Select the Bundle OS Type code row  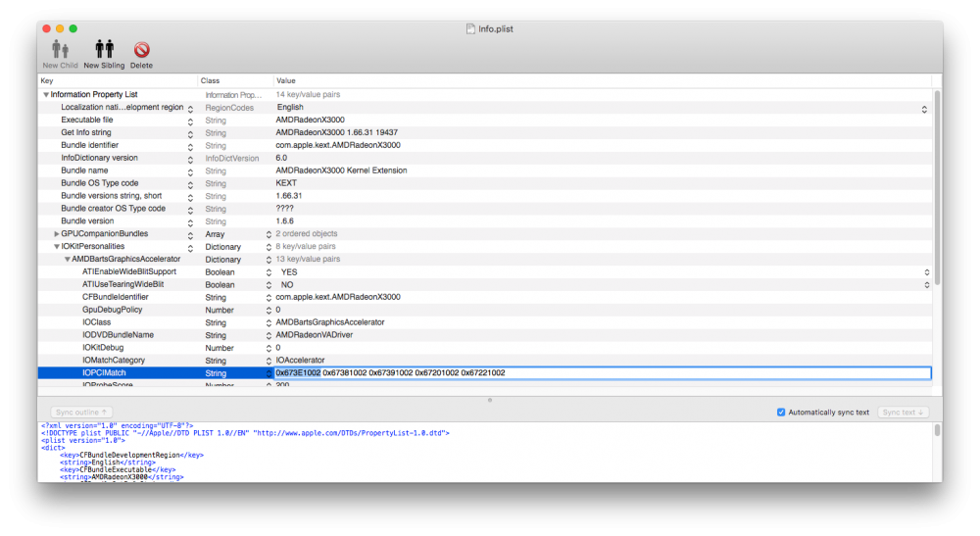pos(484,183)
